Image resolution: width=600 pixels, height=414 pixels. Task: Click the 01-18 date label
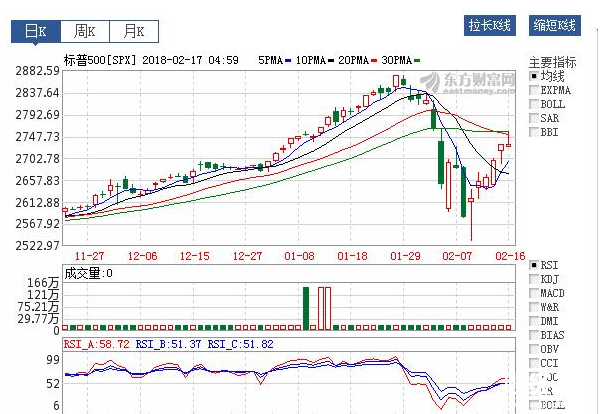[x=352, y=256]
